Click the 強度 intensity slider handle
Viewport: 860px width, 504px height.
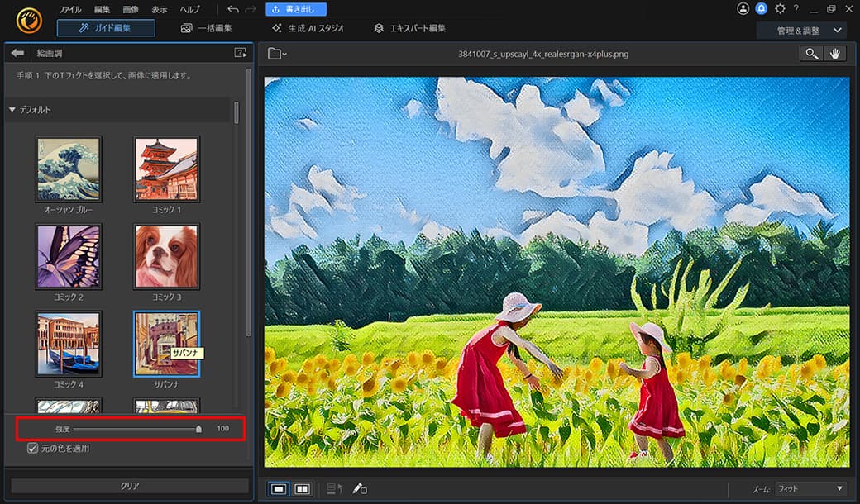point(198,429)
